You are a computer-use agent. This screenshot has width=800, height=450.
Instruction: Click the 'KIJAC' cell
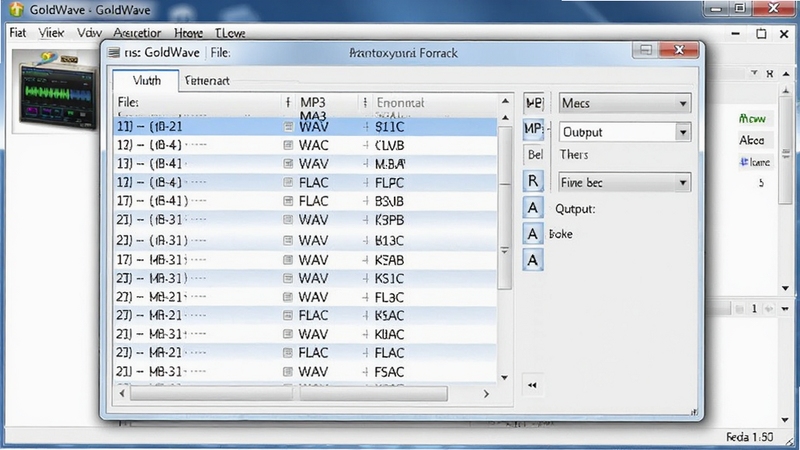coord(389,334)
